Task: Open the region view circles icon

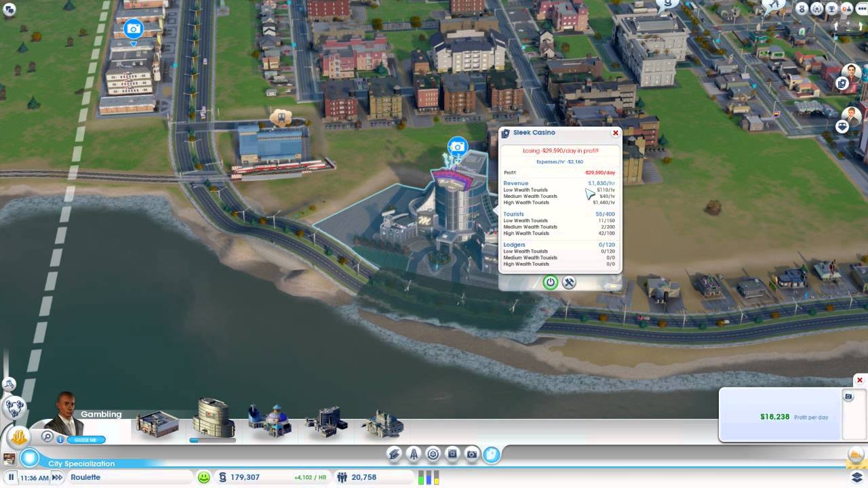Action: pos(14,407)
